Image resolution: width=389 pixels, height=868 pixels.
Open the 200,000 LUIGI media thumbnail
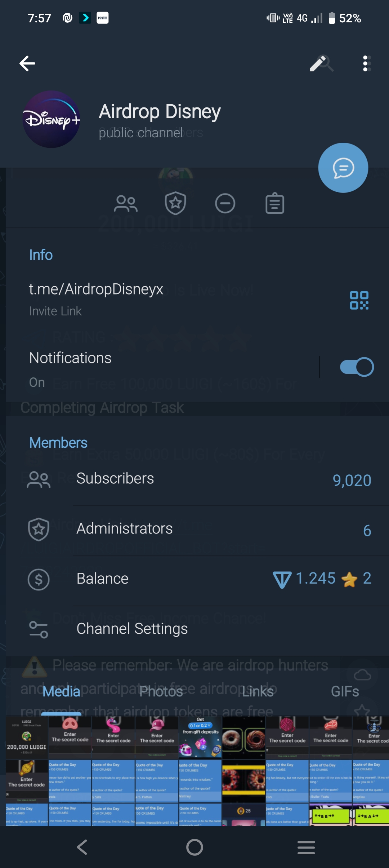27,738
